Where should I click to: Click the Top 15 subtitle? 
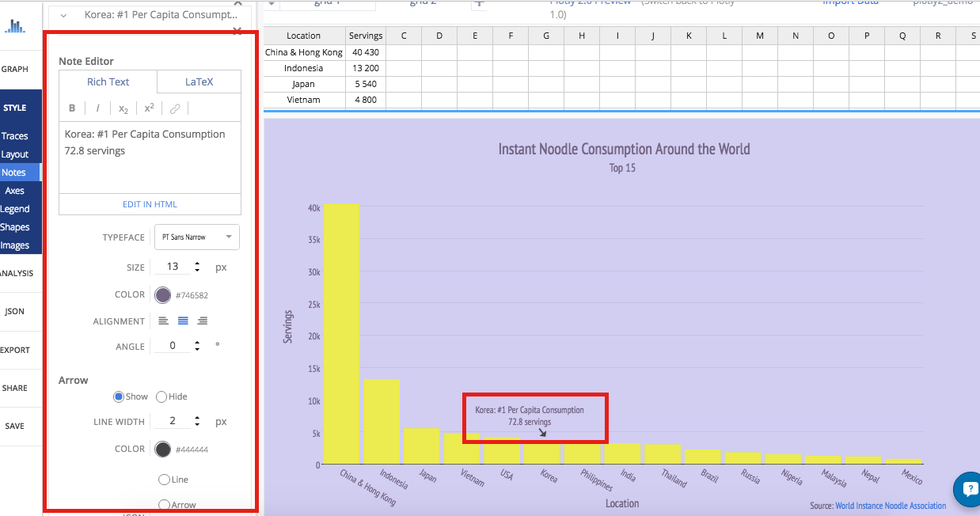tap(622, 168)
